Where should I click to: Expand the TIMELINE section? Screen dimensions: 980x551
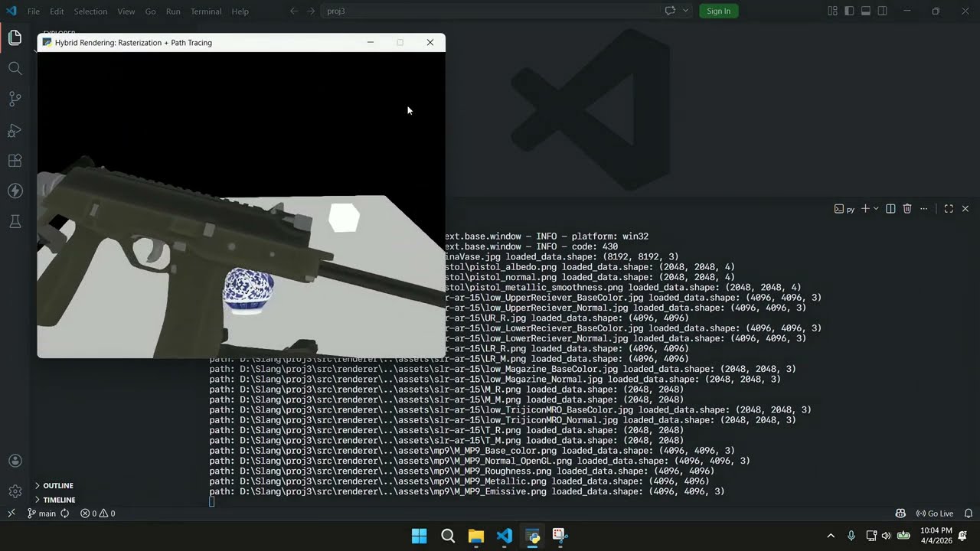(59, 500)
